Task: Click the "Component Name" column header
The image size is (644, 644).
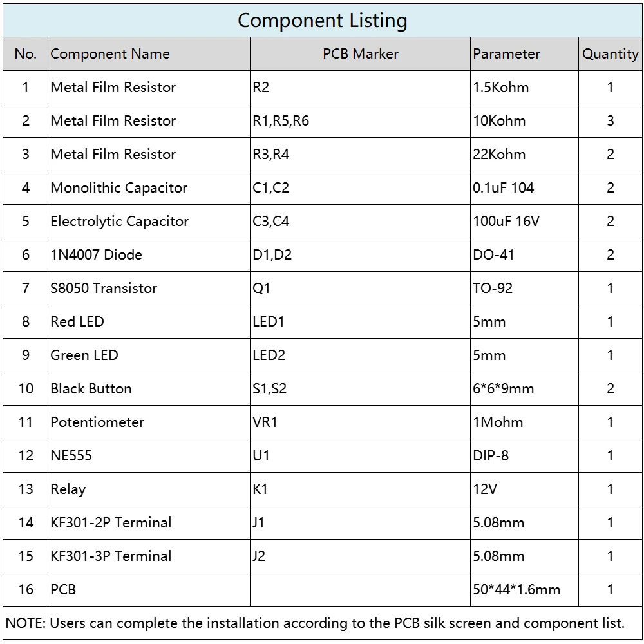Action: pos(110,54)
